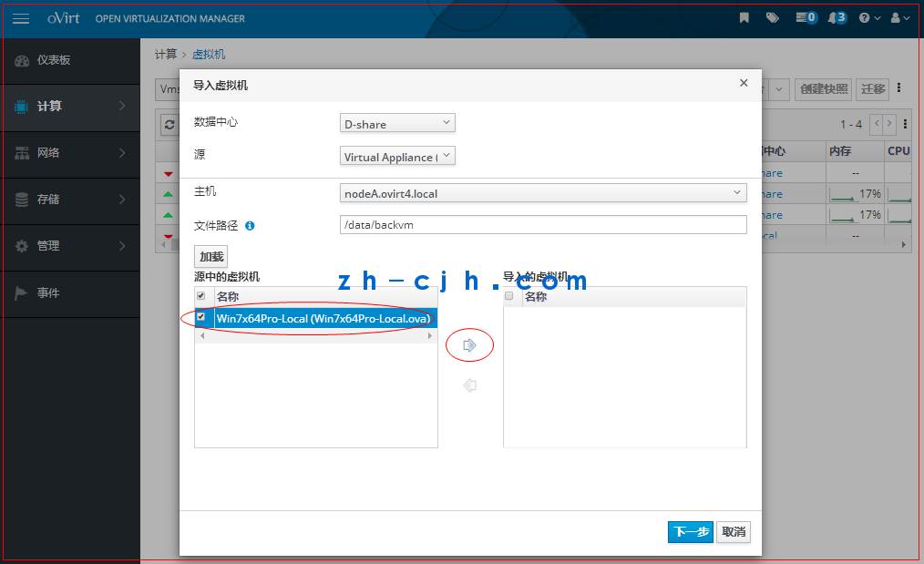Click the network icon in sidebar
The width and height of the screenshot is (924, 564).
(22, 153)
